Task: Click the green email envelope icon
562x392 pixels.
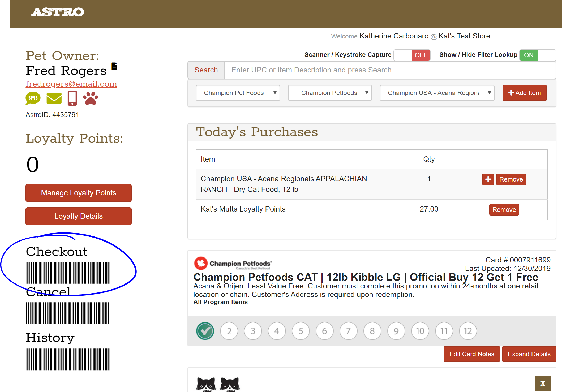Action: click(x=54, y=98)
